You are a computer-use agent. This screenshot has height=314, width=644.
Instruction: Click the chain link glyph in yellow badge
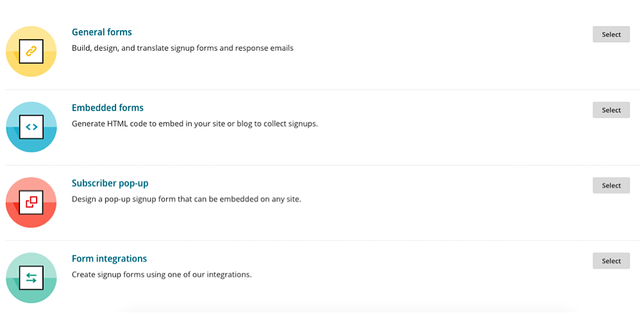click(x=31, y=51)
